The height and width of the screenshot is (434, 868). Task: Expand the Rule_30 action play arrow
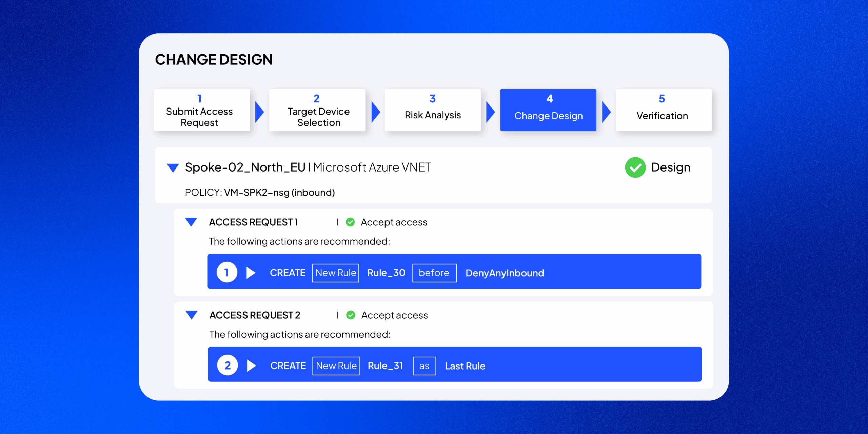click(x=251, y=273)
